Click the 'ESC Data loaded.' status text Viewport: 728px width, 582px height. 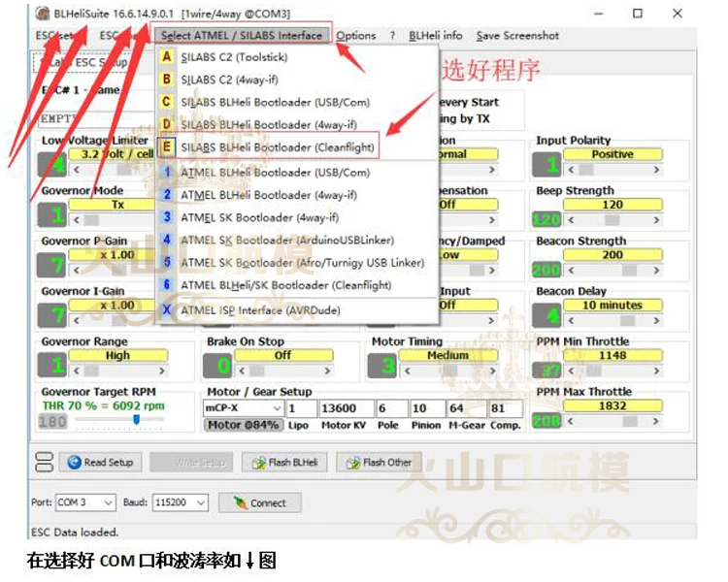(x=75, y=532)
